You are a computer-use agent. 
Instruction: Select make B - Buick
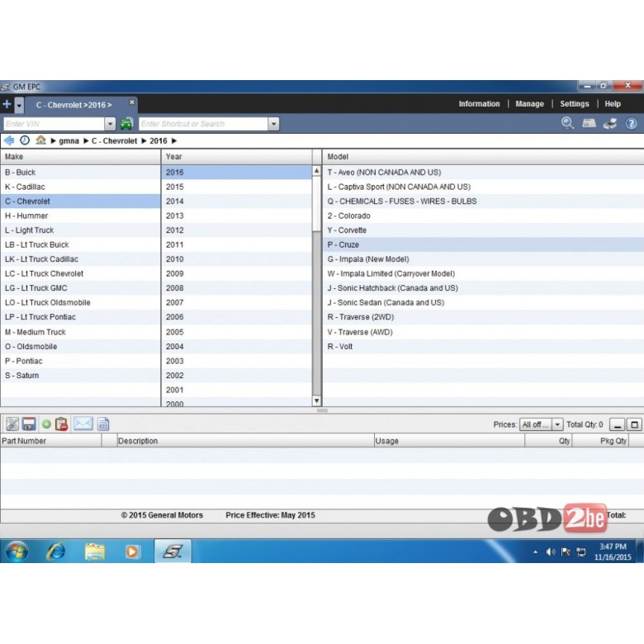(81, 172)
